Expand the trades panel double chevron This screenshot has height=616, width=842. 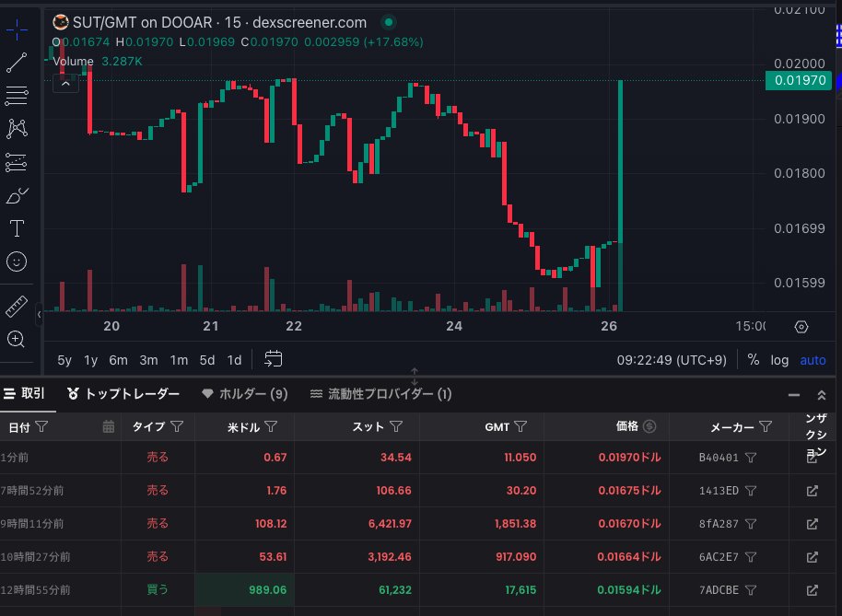(x=821, y=395)
